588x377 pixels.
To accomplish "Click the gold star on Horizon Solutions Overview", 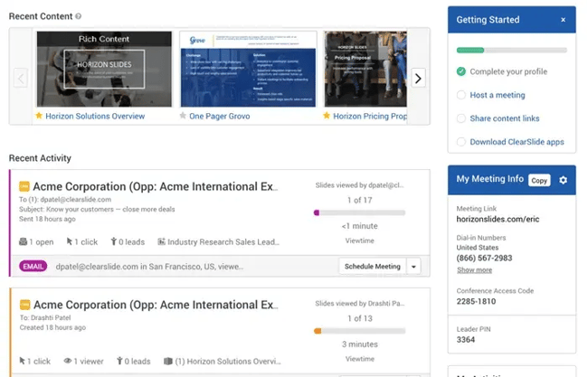I will click(x=38, y=116).
